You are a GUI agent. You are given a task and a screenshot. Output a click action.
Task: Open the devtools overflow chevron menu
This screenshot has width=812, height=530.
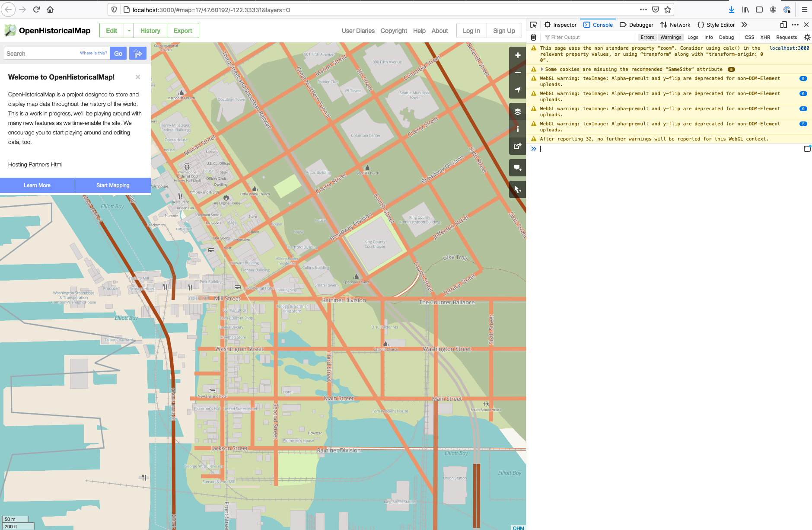click(x=744, y=25)
